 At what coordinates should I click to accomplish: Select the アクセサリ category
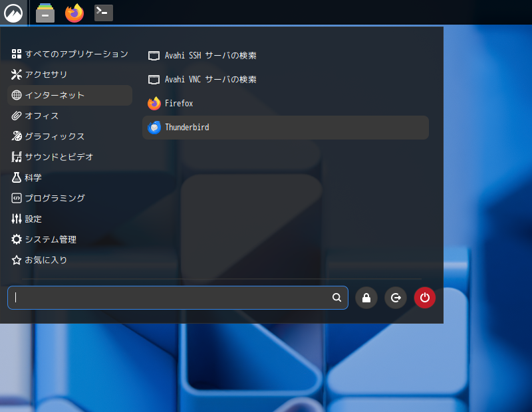70,74
